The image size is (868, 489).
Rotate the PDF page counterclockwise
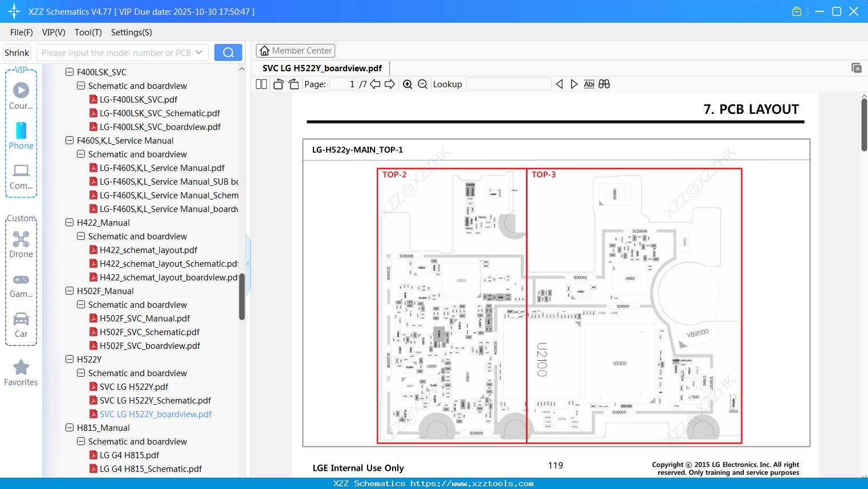[x=278, y=84]
